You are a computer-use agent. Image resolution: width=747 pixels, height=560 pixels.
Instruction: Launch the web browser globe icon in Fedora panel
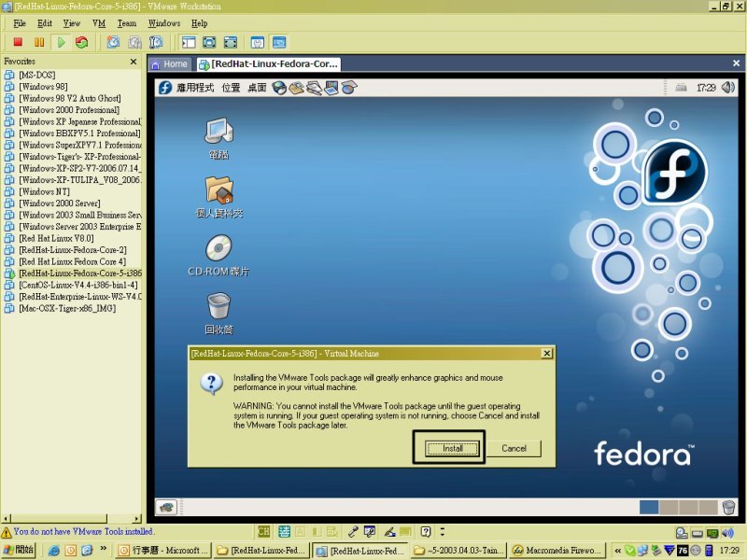pos(279,88)
